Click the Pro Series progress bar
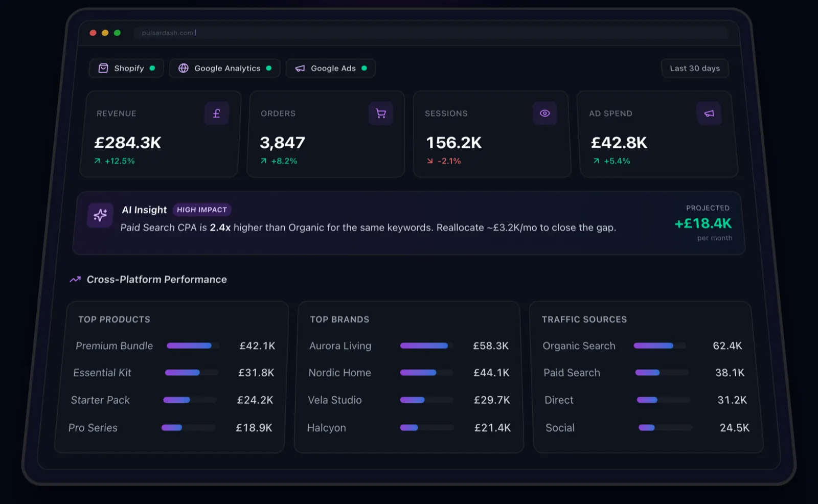818x504 pixels. (188, 428)
